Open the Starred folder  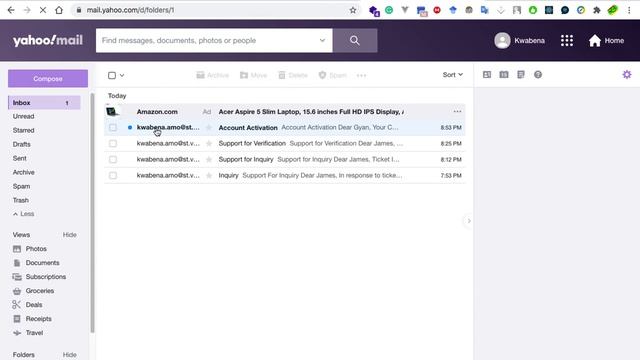click(23, 130)
